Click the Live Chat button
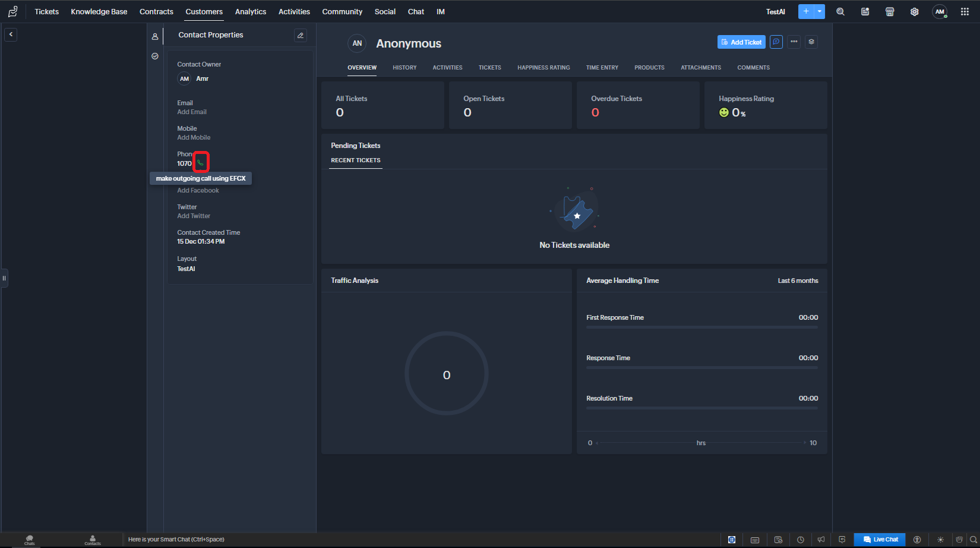980x548 pixels. click(x=880, y=540)
